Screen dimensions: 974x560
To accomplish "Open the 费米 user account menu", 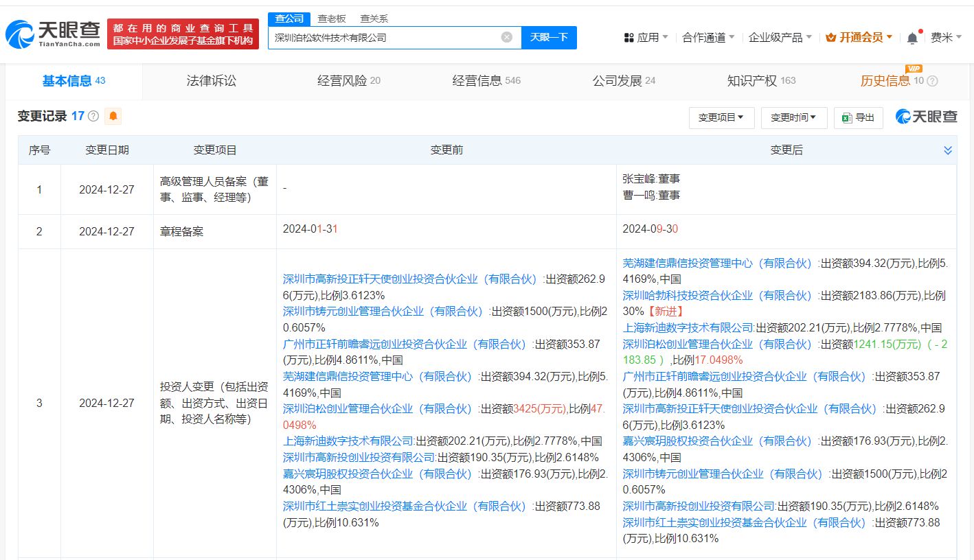I will pos(947,38).
